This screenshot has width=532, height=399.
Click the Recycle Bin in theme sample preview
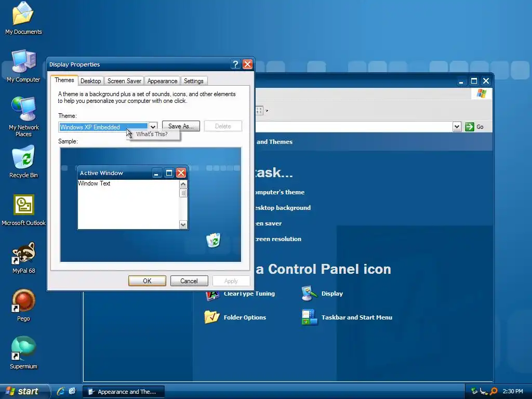tap(214, 240)
